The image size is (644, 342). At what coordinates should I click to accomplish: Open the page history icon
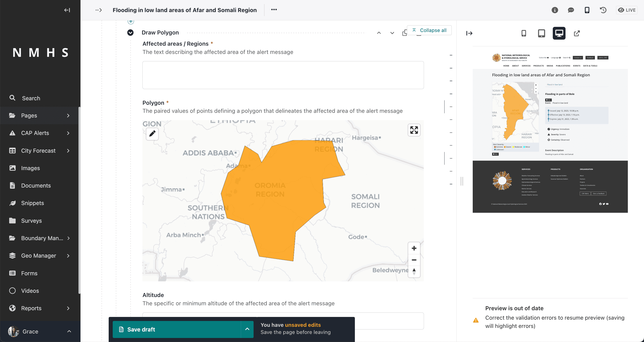[x=603, y=10]
